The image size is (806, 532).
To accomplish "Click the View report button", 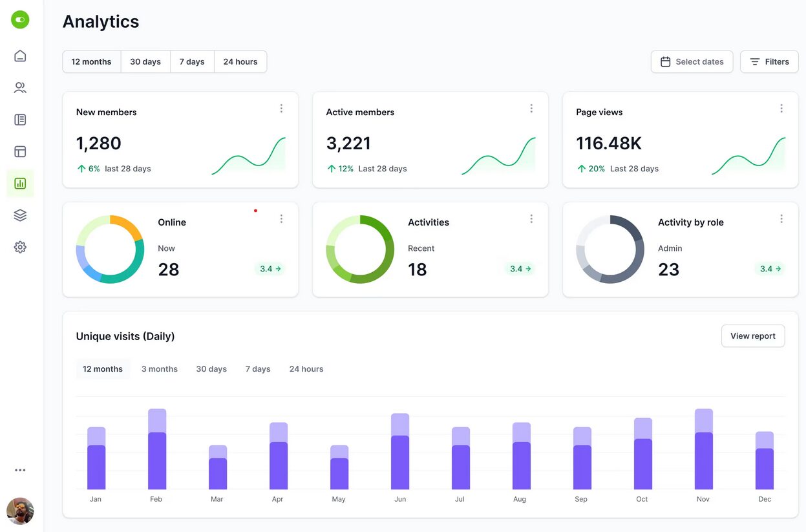I will coord(752,335).
